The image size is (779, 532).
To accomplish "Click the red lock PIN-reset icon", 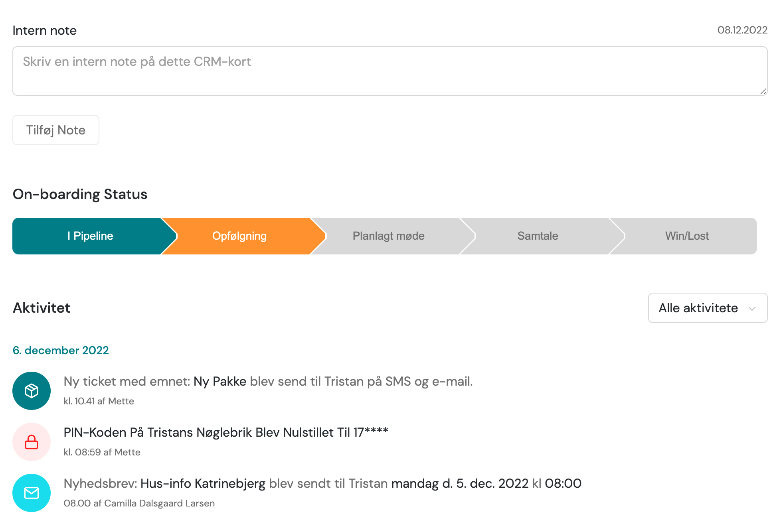I will [x=32, y=442].
